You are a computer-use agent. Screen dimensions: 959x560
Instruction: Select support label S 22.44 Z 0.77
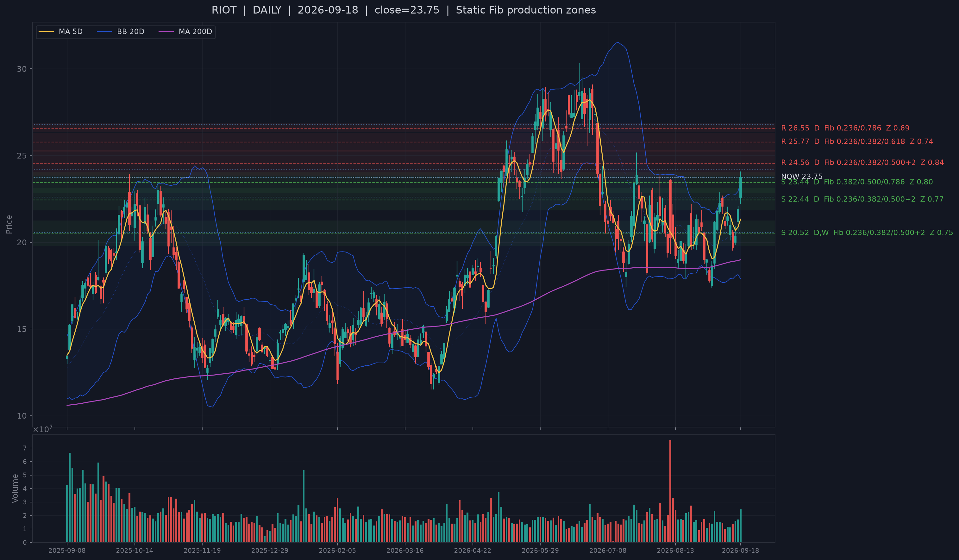[862, 199]
